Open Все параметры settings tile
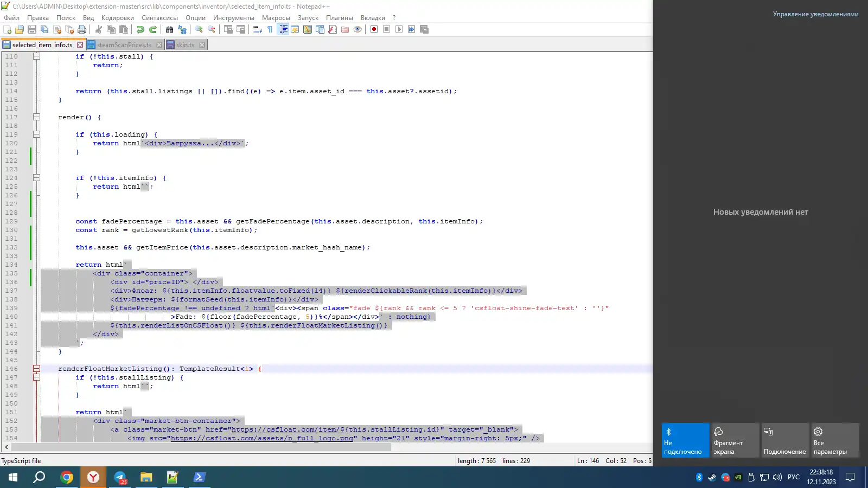Image resolution: width=868 pixels, height=488 pixels. tap(835, 440)
